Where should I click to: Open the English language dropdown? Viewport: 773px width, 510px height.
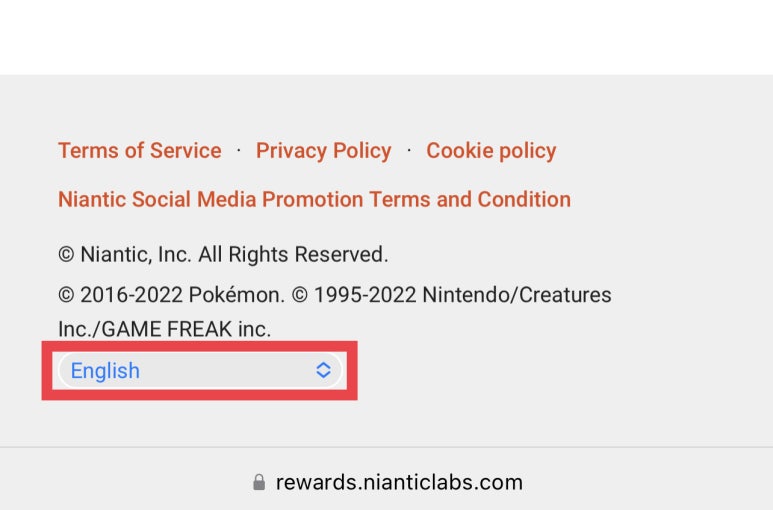[200, 371]
